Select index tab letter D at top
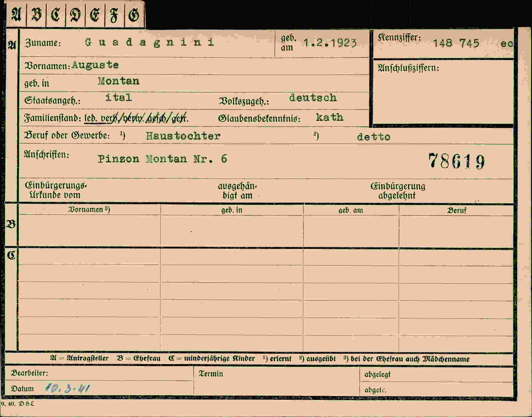Image resolution: width=532 pixels, height=417 pixels. click(x=75, y=15)
